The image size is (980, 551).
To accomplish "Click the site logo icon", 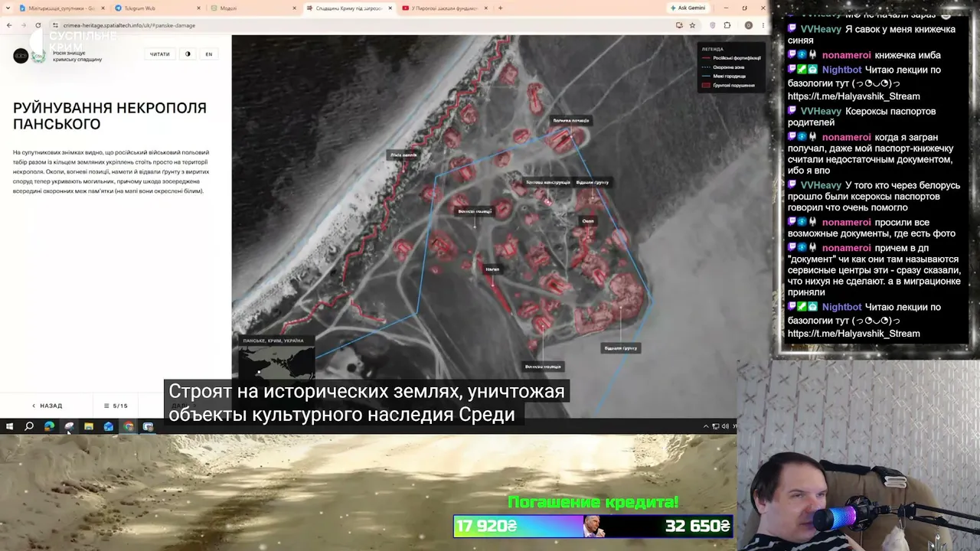I will (21, 55).
